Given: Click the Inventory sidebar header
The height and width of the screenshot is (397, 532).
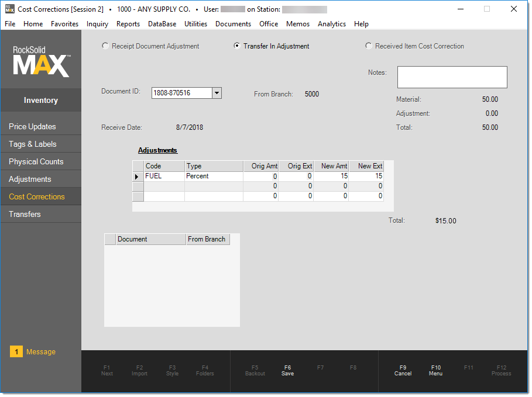Looking at the screenshot, I should [x=41, y=101].
